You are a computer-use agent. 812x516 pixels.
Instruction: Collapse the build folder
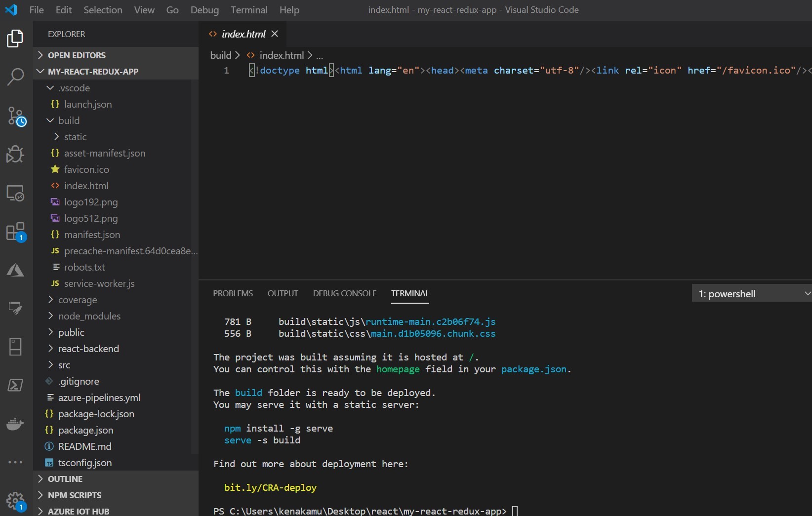click(69, 120)
